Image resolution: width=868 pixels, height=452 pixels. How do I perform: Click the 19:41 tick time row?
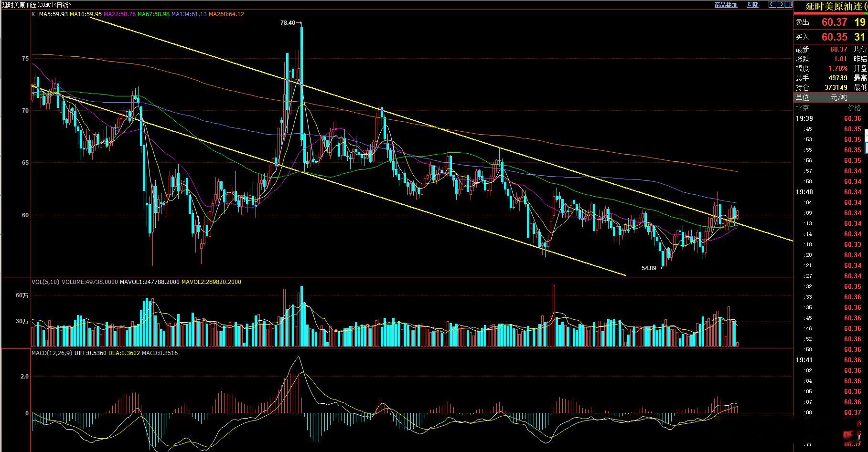830,360
